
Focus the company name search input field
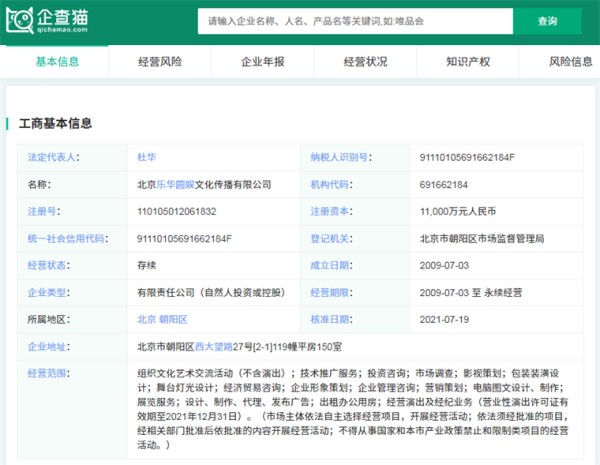(x=355, y=21)
